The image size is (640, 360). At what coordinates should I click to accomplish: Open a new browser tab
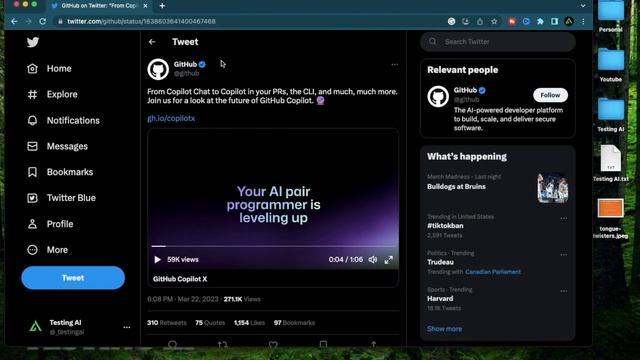[162, 6]
